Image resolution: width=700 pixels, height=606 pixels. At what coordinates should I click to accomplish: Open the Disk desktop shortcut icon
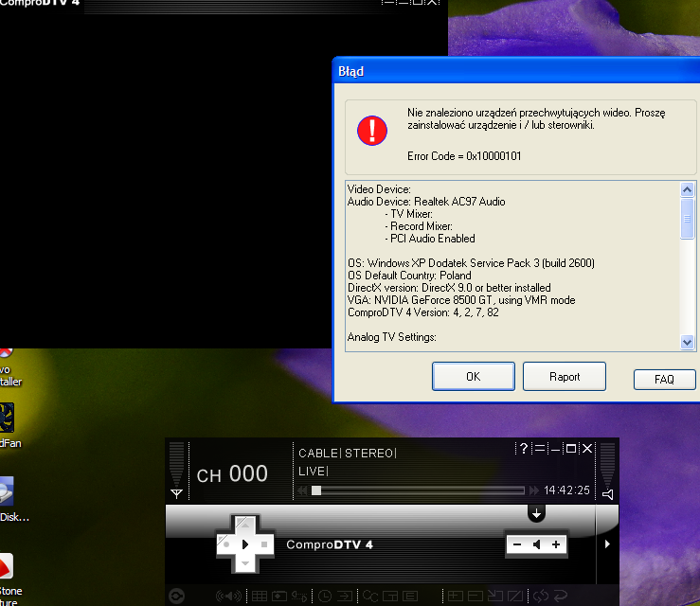point(7,490)
